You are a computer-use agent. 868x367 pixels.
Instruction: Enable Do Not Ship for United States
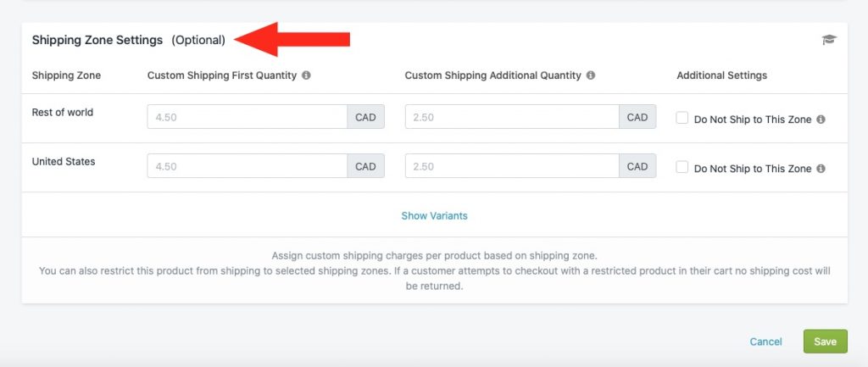click(x=682, y=167)
